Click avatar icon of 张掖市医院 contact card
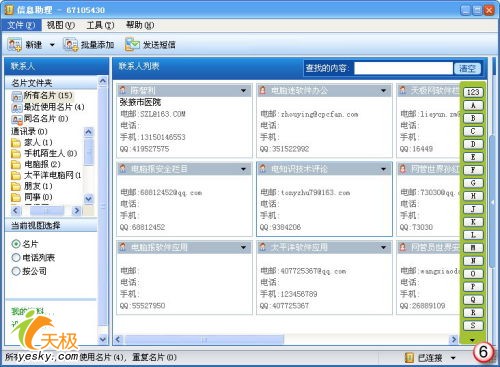500x367 pixels. click(123, 90)
